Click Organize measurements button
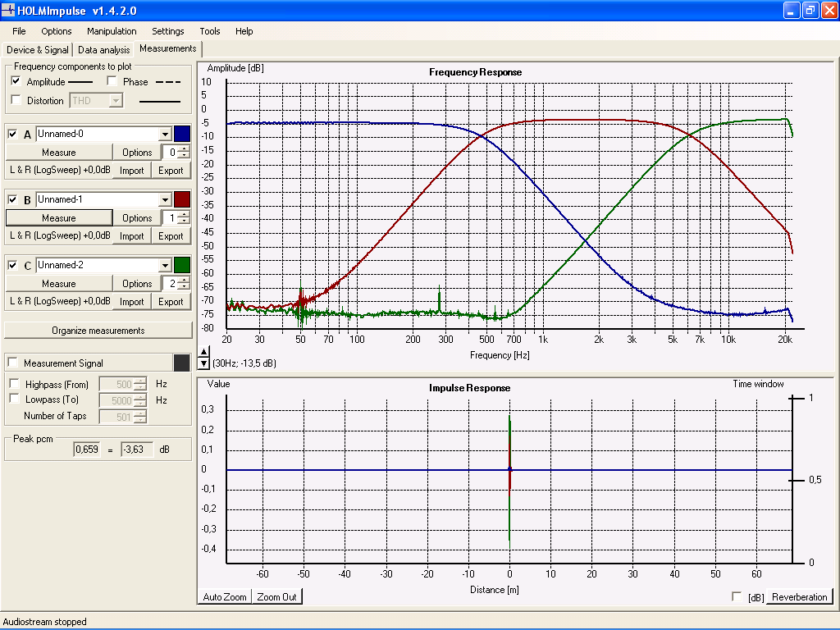840x630 pixels. (x=98, y=331)
